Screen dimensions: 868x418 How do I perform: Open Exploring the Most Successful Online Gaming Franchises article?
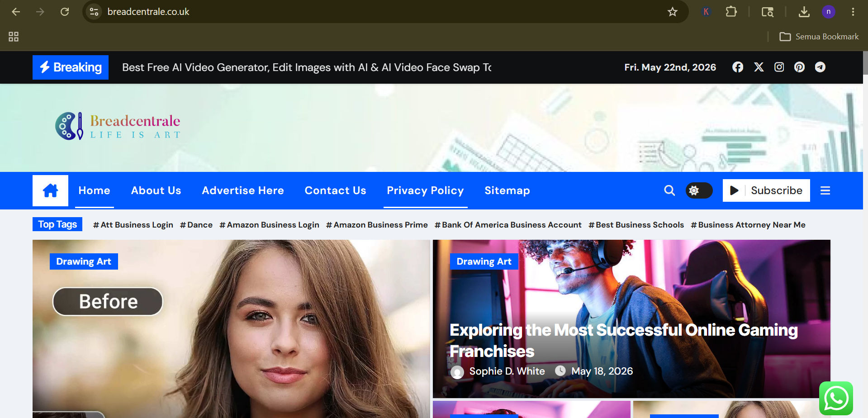coord(623,341)
